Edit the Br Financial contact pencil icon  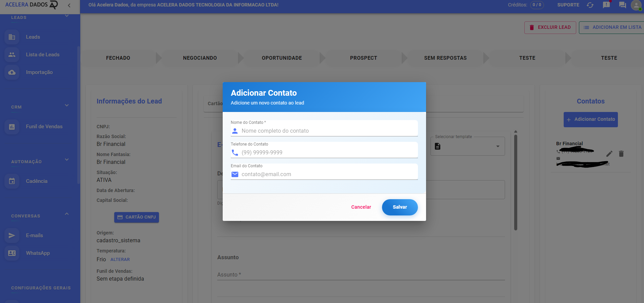(609, 154)
